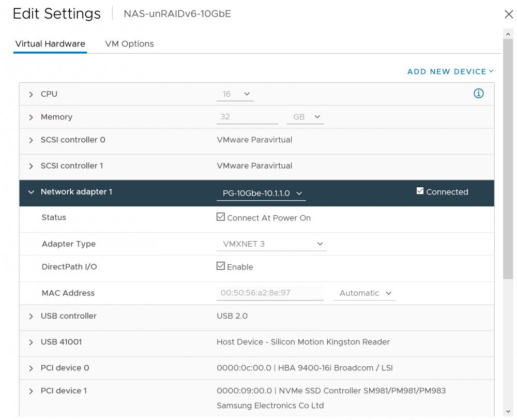Open the MAC address Automatic dropdown
This screenshot has width=517, height=420.
click(364, 293)
